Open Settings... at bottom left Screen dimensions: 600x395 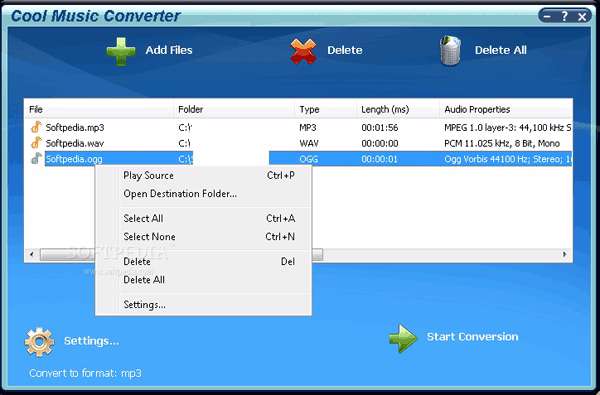coord(91,341)
